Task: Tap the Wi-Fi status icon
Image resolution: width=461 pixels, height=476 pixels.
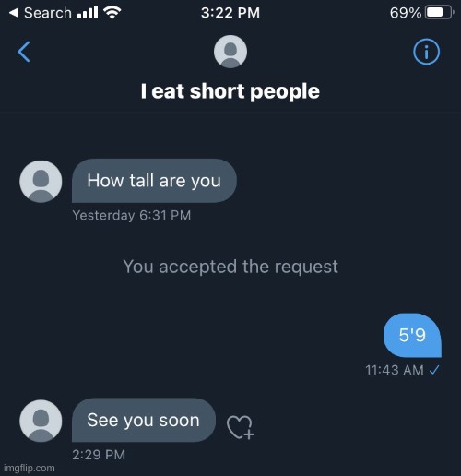Action: [x=112, y=13]
